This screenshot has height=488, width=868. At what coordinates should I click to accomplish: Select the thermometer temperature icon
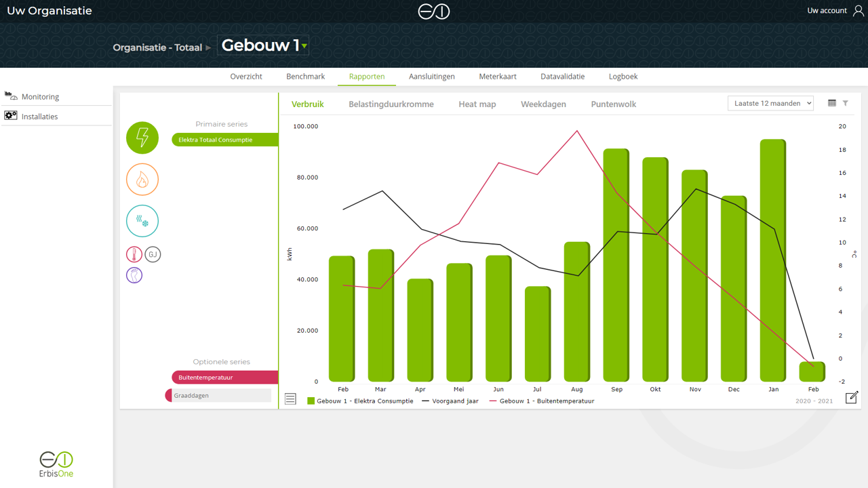tap(134, 254)
